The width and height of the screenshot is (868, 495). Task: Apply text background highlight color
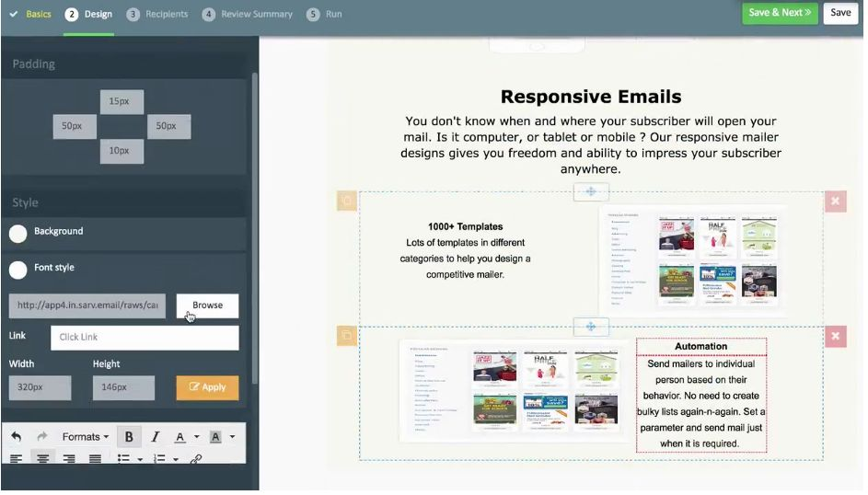coord(215,437)
